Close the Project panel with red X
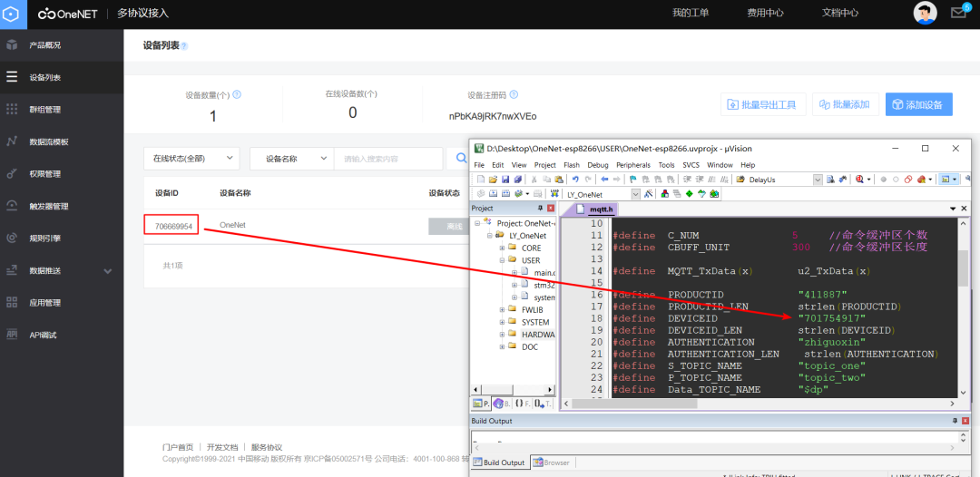Viewport: 980px width, 477px height. [551, 208]
